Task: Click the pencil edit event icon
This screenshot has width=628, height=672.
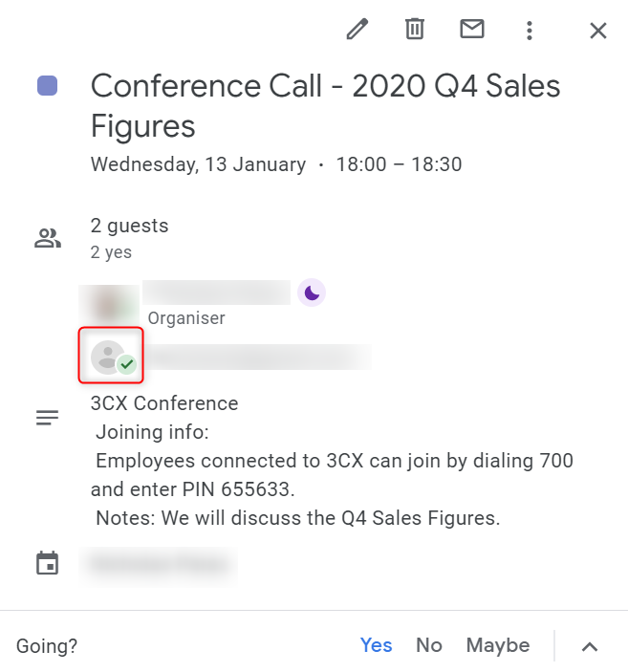Action: [357, 29]
